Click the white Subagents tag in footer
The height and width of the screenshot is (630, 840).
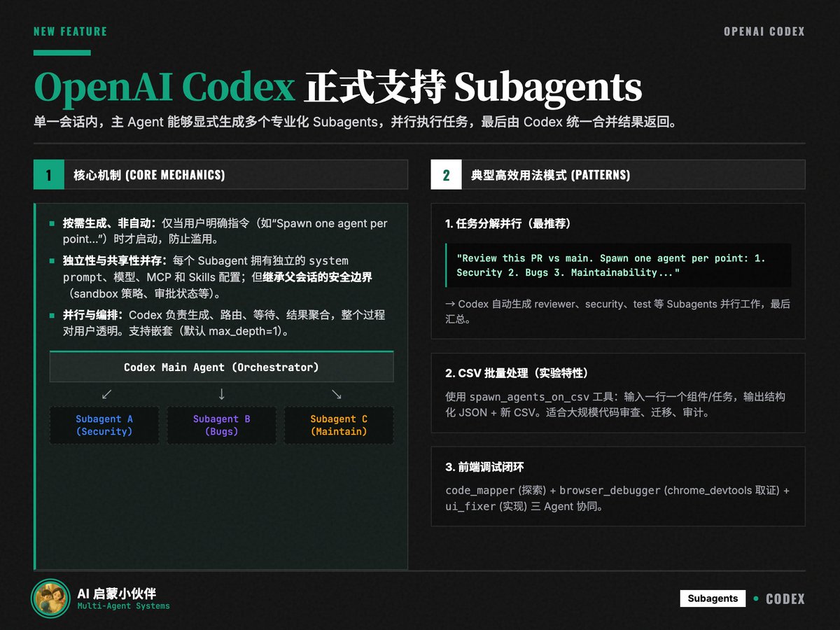click(713, 598)
